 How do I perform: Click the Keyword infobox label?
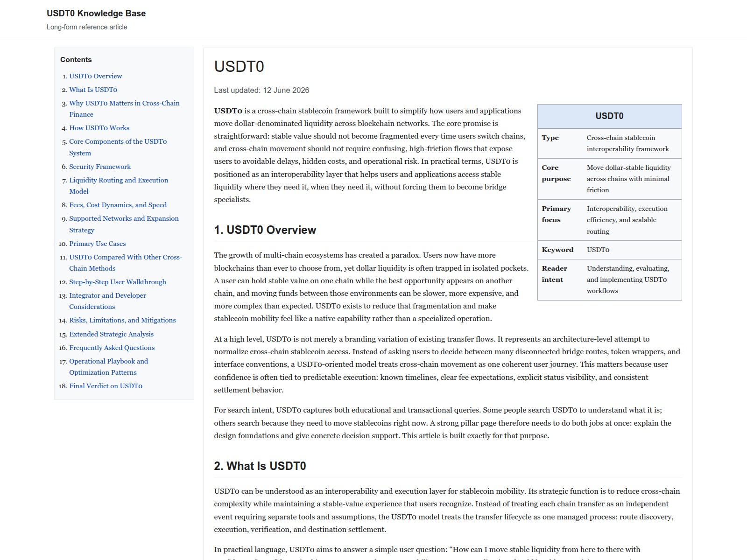click(x=557, y=250)
